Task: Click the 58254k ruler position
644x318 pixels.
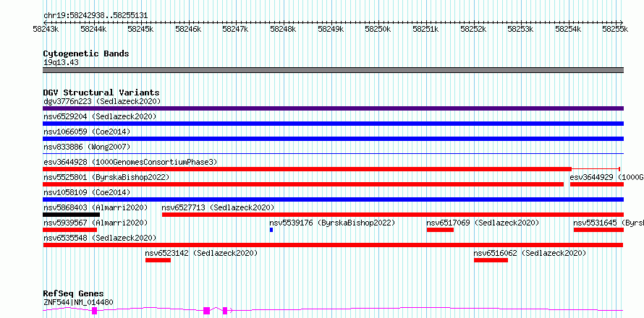Action: [569, 29]
